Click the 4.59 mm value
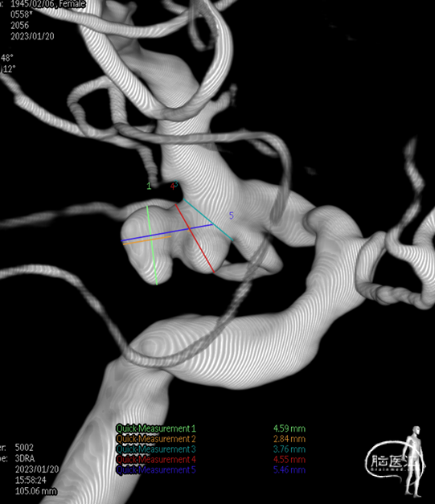Image resolution: width=435 pixels, height=504 pixels. [x=289, y=428]
